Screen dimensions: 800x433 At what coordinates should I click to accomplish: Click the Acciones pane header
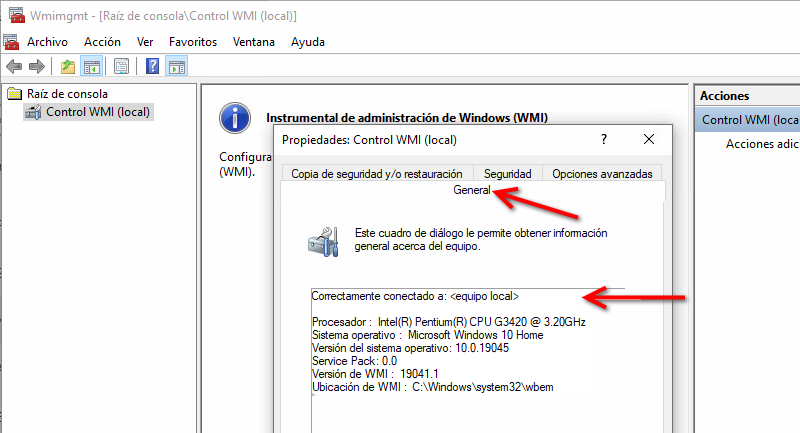point(747,96)
